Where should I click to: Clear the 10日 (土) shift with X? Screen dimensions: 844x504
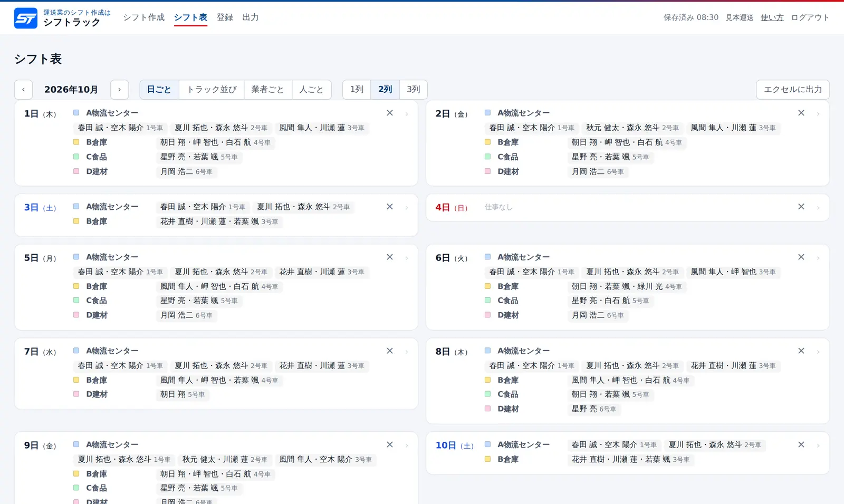click(x=801, y=444)
